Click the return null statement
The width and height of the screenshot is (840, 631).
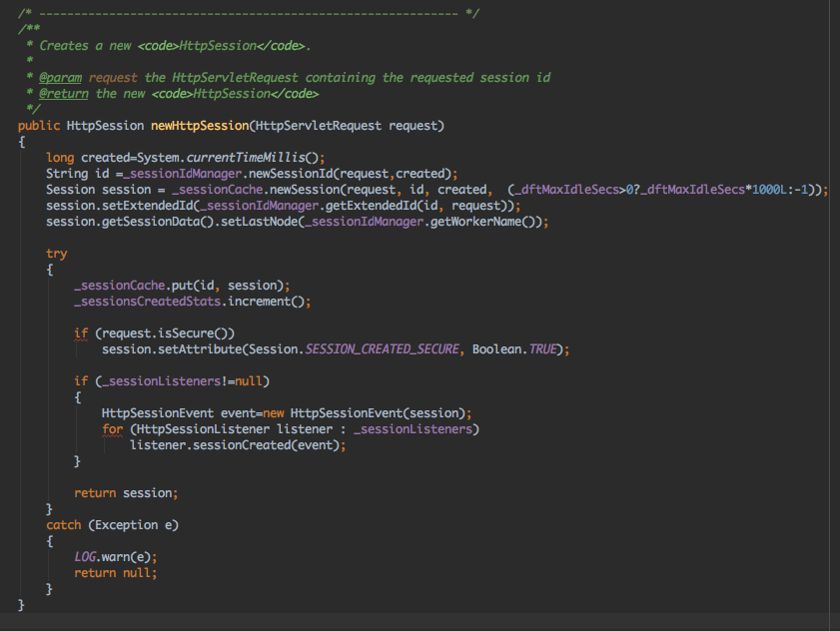[116, 573]
